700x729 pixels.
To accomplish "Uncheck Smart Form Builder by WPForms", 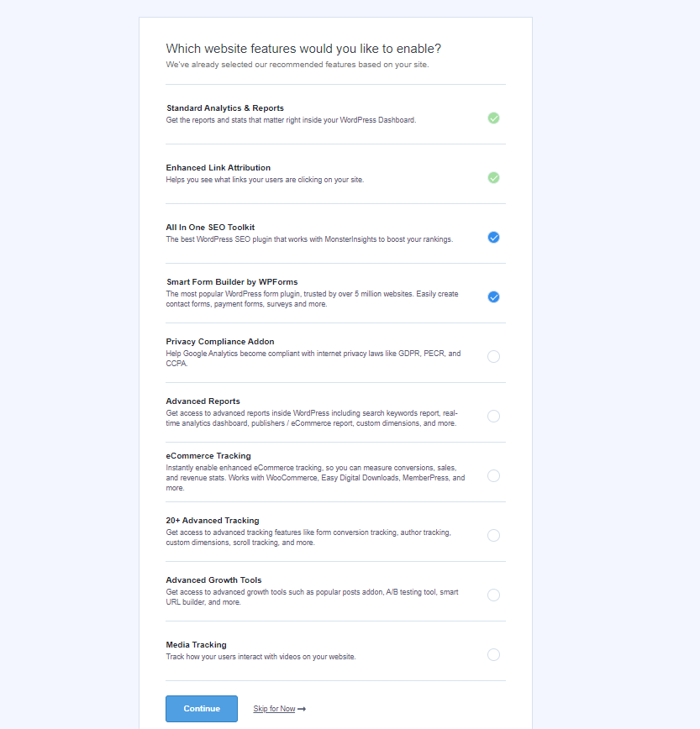I will 493,296.
